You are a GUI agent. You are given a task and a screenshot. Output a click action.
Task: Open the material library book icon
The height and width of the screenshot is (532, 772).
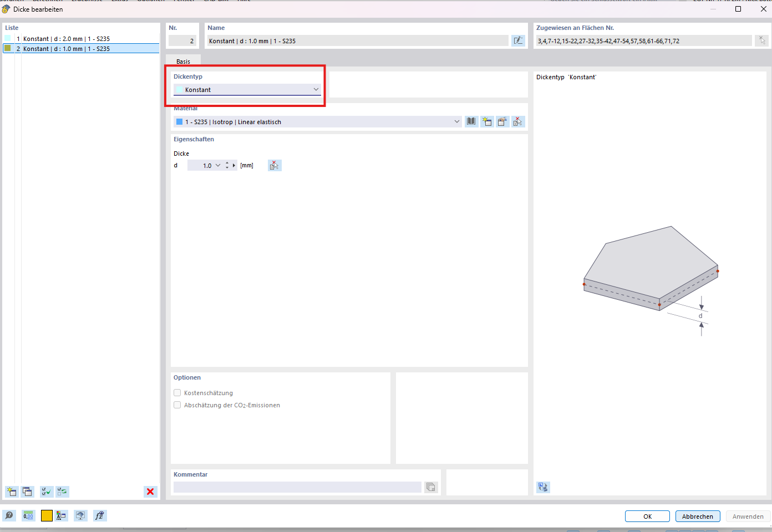tap(471, 122)
